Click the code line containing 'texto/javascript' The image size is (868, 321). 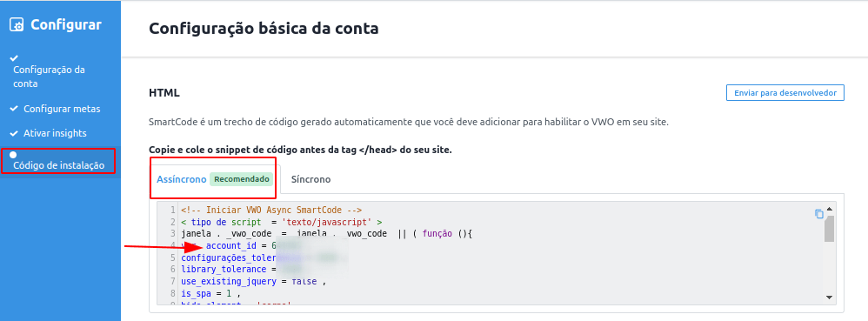281,222
